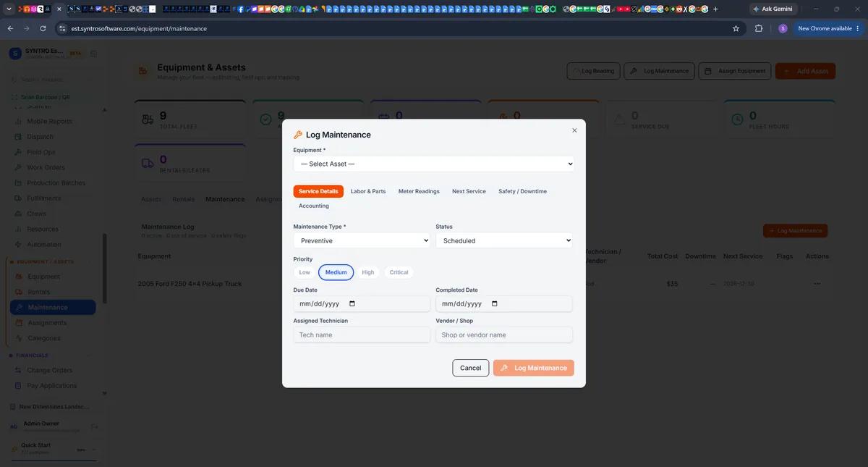The height and width of the screenshot is (467, 868).
Task: Click the sidebar search field
Action: pos(54,80)
